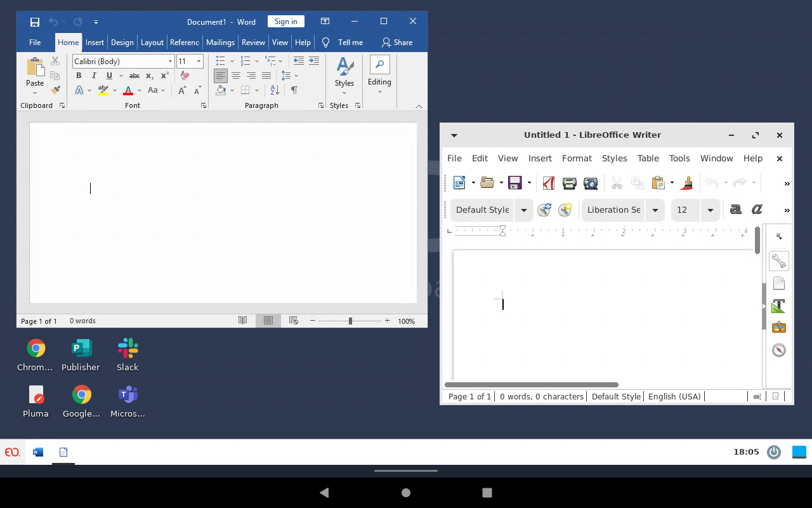
Task: Select the Format Painter in Word
Action: click(55, 90)
